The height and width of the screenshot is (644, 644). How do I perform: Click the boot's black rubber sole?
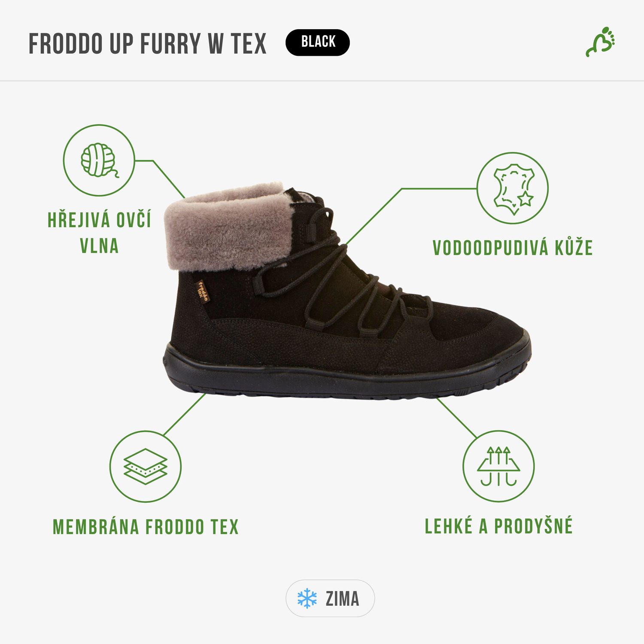click(347, 374)
